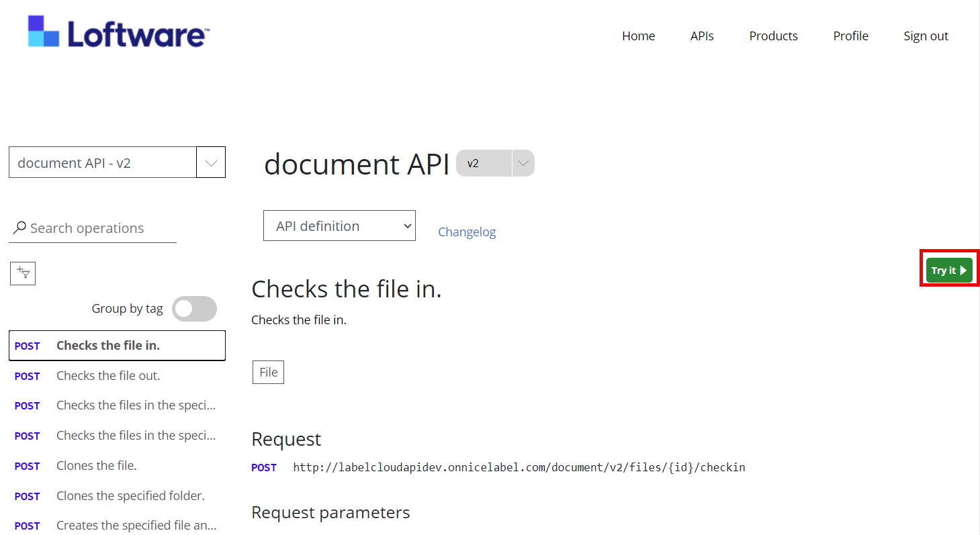Open the API definition dropdown
This screenshot has width=980, height=535.
click(339, 226)
